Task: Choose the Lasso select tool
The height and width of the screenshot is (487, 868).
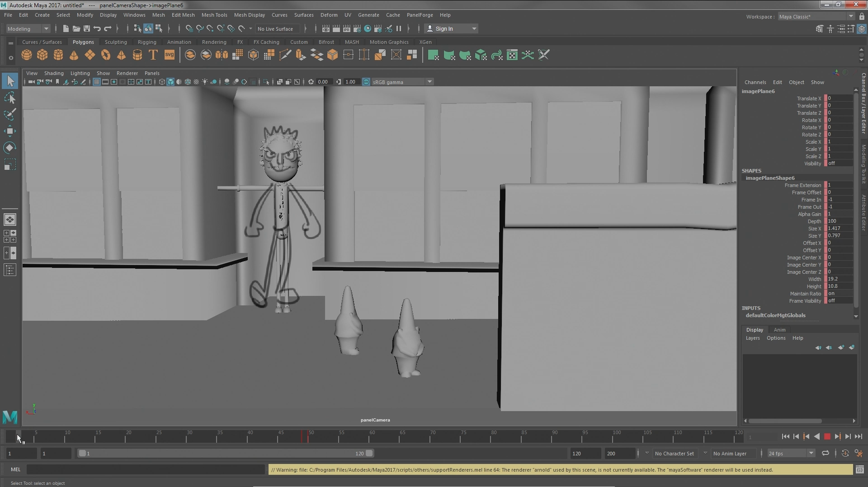Action: click(10, 98)
